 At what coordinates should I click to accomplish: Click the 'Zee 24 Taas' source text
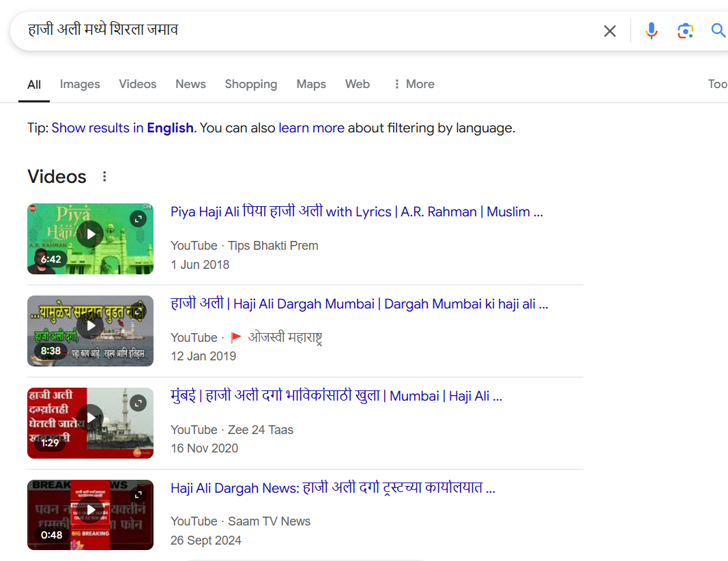261,430
